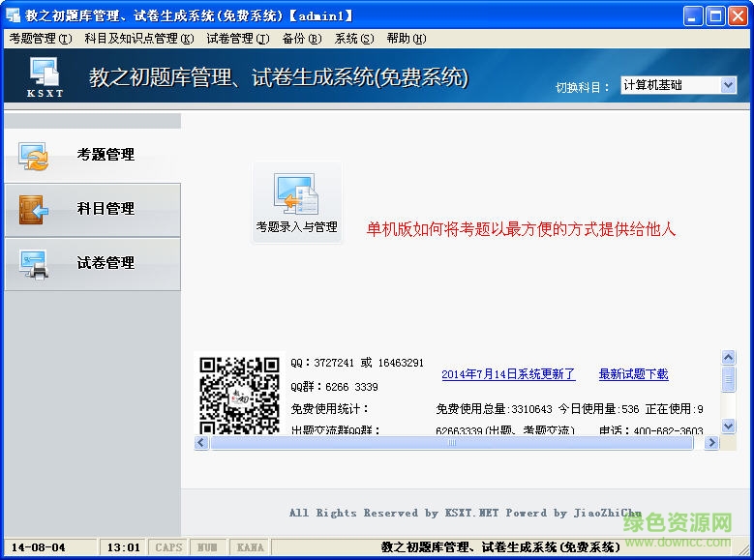The width and height of the screenshot is (754, 560).
Task: Open 考题录入与管理 icon
Action: [296, 194]
